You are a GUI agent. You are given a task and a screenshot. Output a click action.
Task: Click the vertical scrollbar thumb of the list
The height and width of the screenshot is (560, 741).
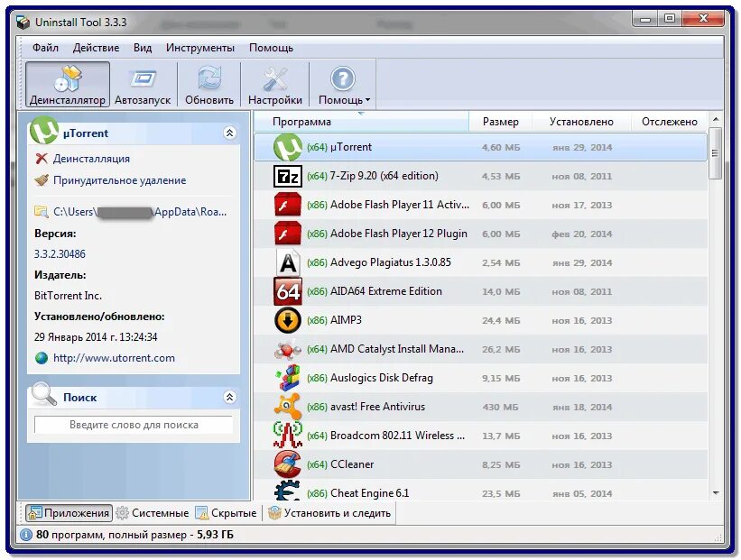click(x=716, y=153)
